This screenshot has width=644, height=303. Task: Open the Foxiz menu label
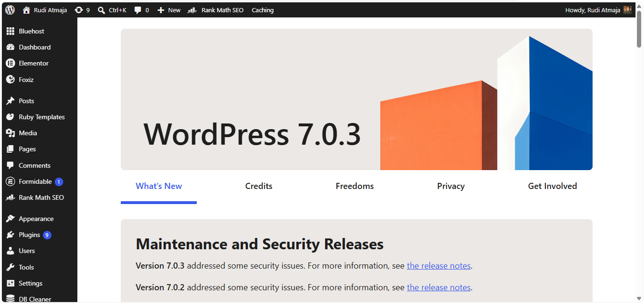tap(26, 80)
